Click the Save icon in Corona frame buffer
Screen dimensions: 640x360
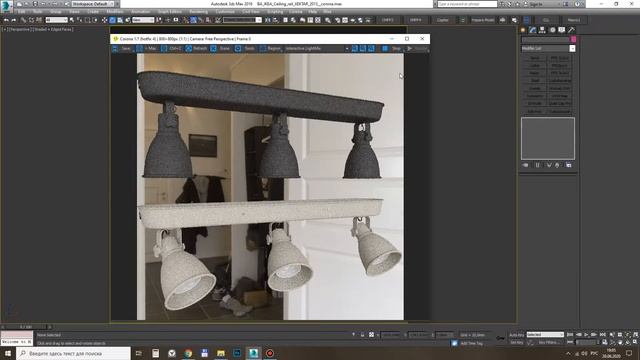click(116, 49)
